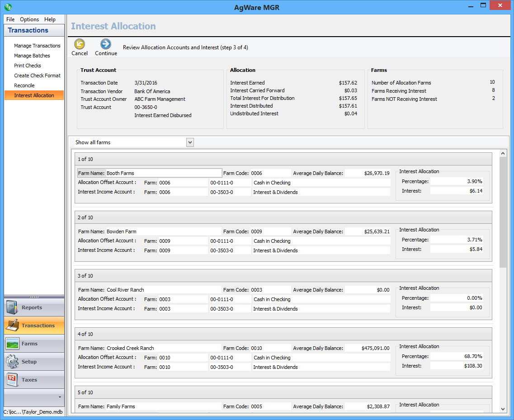Open the Options menu
Viewport: 514px width, 420px height.
[29, 19]
